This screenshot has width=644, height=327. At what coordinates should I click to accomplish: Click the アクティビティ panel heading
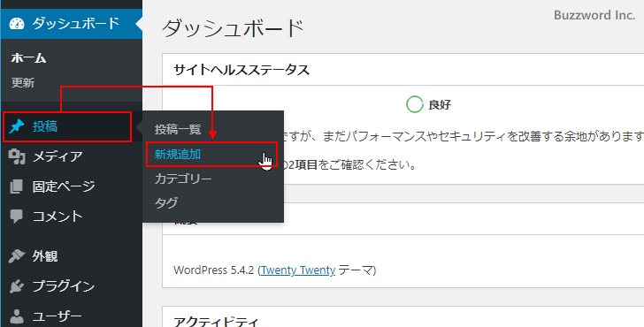click(x=216, y=322)
